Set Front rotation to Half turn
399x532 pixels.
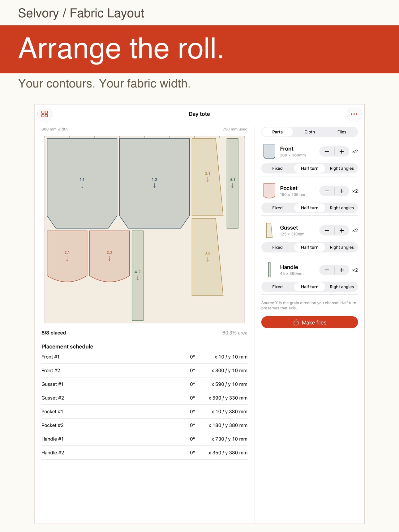(x=310, y=168)
